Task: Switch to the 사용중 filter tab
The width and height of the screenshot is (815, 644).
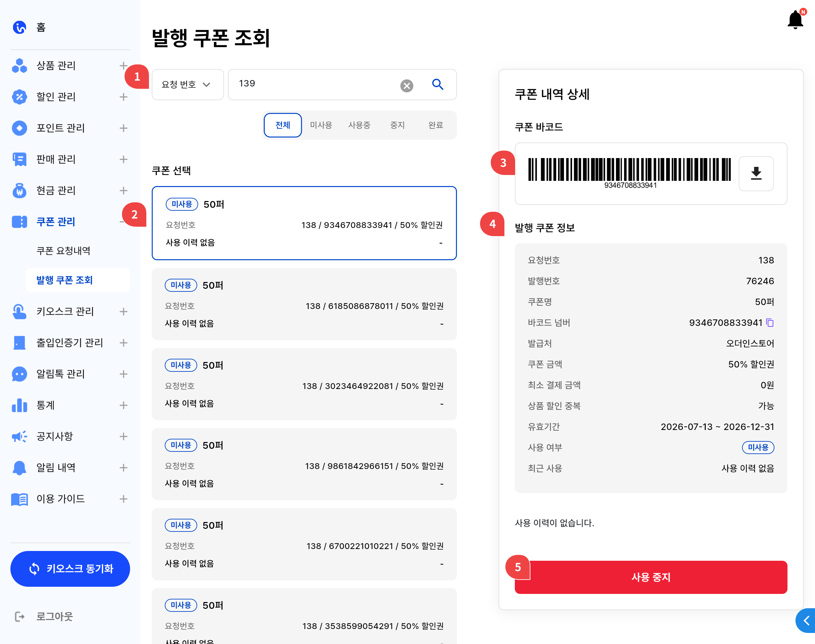Action: (x=359, y=125)
